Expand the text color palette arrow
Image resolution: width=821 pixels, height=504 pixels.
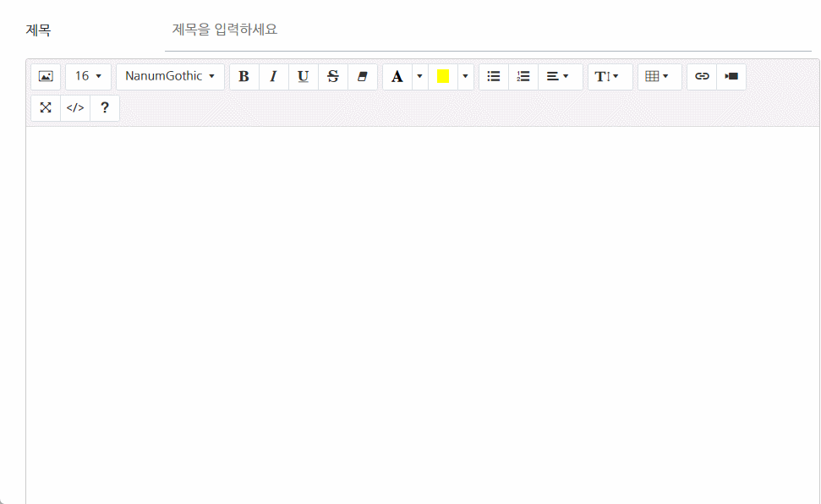(420, 76)
